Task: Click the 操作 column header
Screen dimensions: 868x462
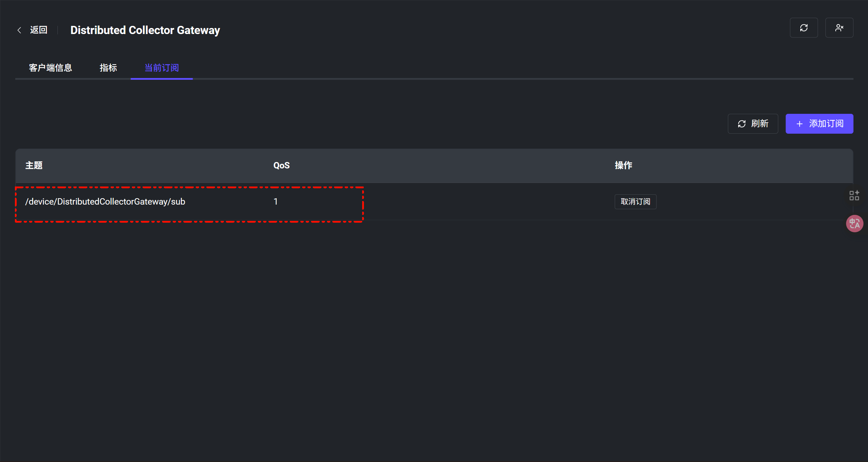Action: [624, 166]
